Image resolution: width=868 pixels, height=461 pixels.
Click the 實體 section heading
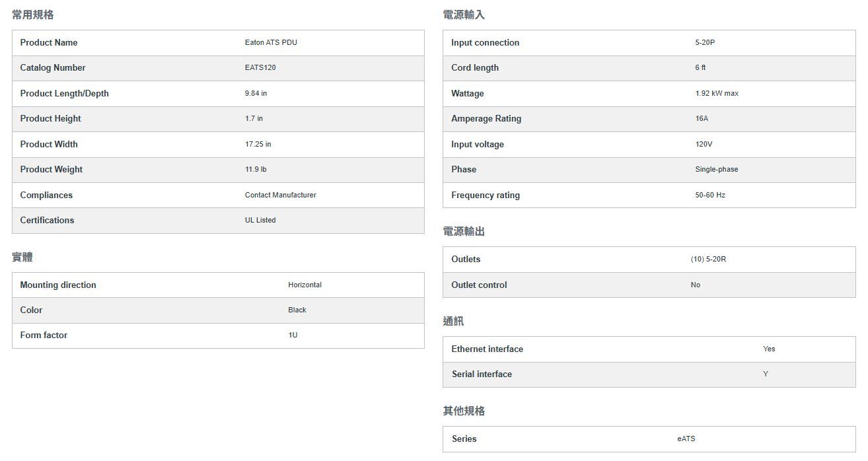pyautogui.click(x=22, y=257)
